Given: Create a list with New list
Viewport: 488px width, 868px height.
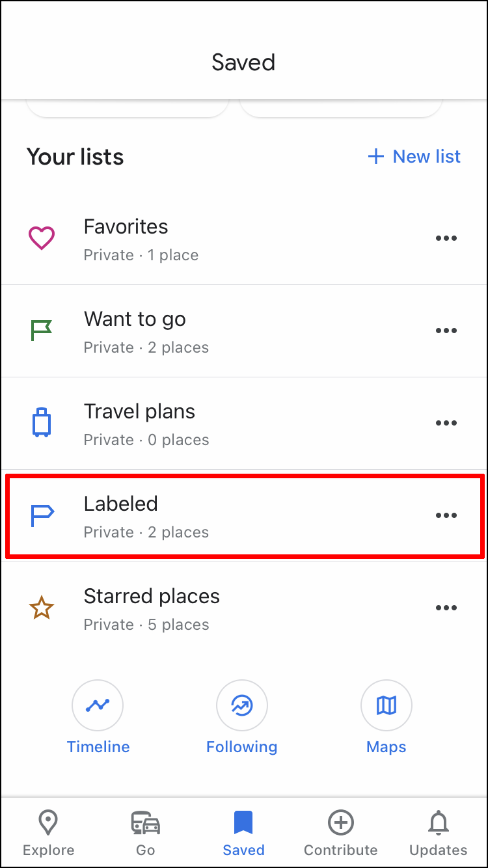Looking at the screenshot, I should pos(414,156).
